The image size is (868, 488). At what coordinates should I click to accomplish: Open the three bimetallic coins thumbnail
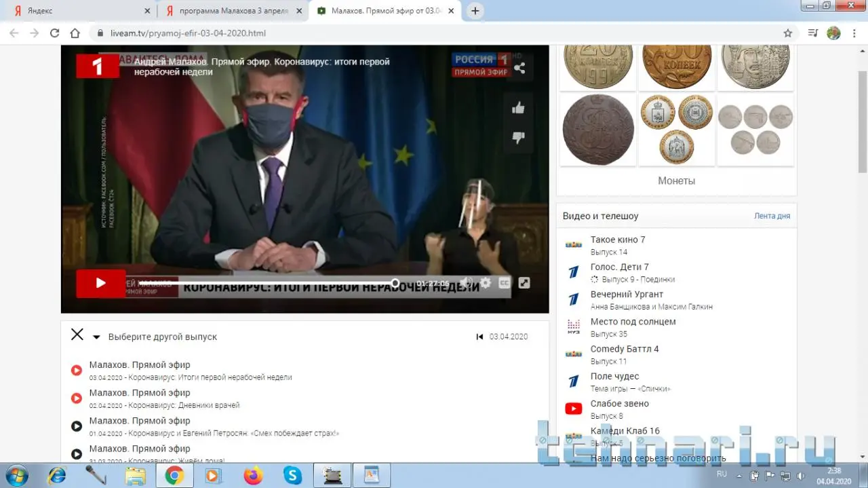[x=677, y=129]
